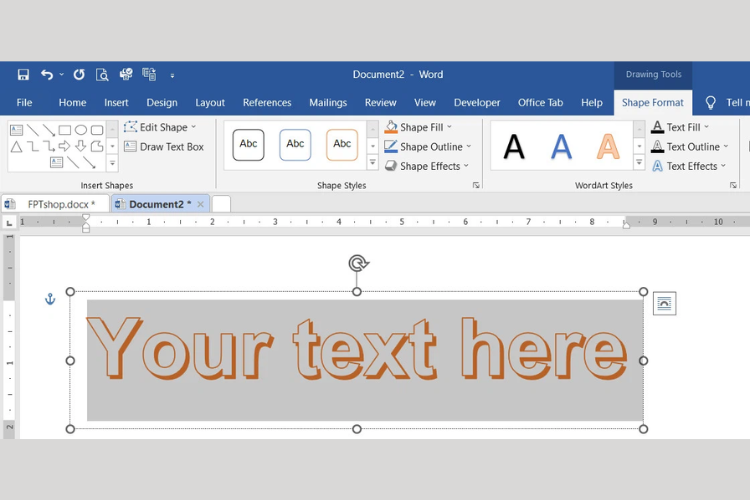Apply the black fill WordArt style A

(514, 146)
